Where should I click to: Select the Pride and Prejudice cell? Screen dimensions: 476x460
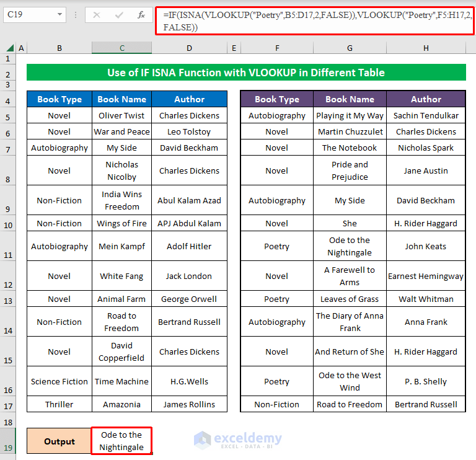pos(350,170)
